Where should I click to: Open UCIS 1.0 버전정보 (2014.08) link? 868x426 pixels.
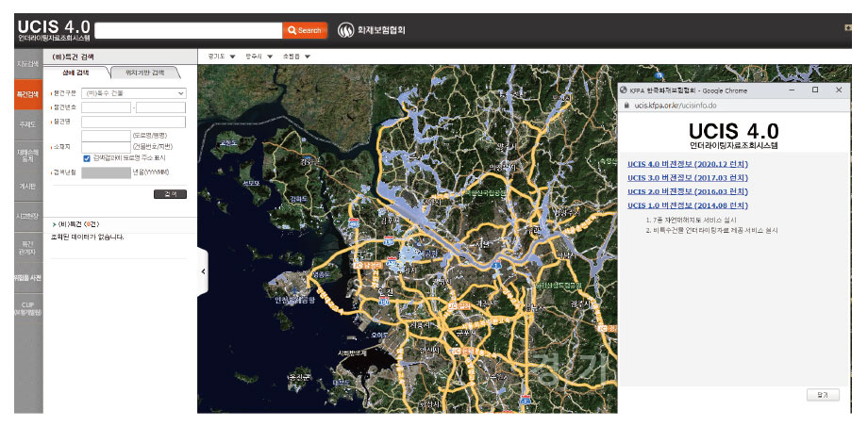pos(688,205)
